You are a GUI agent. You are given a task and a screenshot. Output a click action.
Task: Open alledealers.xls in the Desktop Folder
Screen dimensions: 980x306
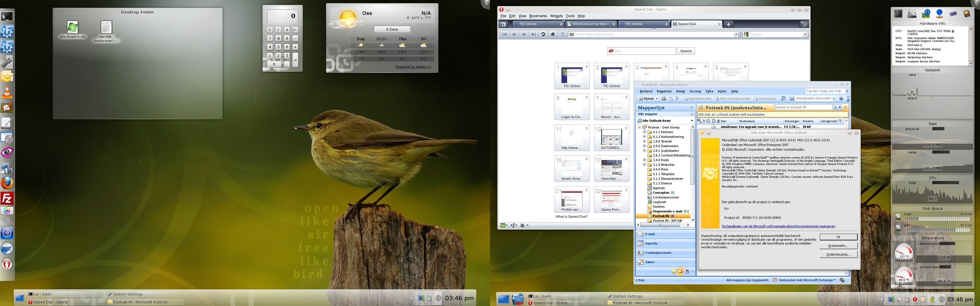pos(72,28)
